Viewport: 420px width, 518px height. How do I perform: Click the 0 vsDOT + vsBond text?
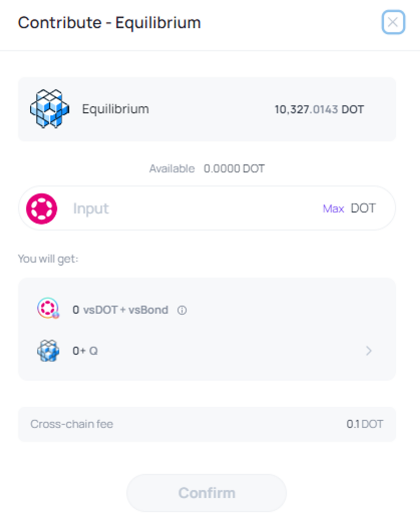tap(120, 310)
